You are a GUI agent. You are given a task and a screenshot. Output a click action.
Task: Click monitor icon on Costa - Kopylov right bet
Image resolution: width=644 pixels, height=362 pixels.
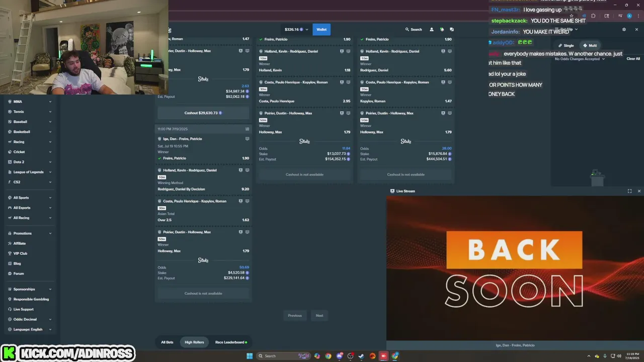click(x=449, y=82)
